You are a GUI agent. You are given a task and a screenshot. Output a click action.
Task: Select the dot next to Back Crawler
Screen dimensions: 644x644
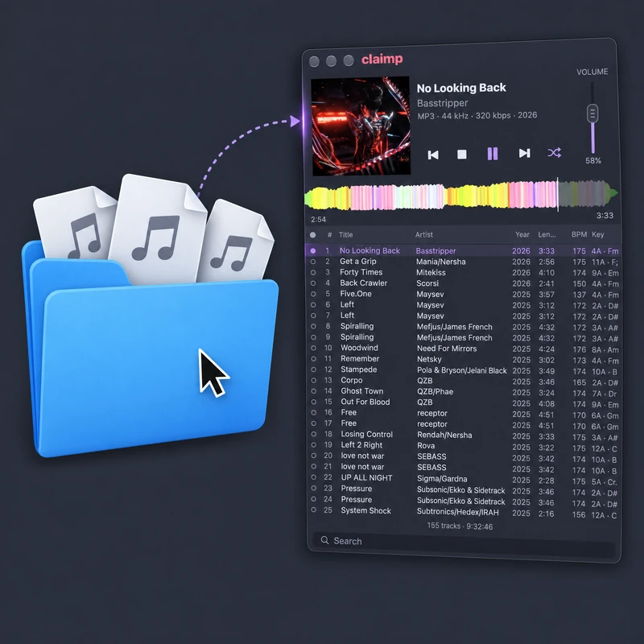coord(313,283)
